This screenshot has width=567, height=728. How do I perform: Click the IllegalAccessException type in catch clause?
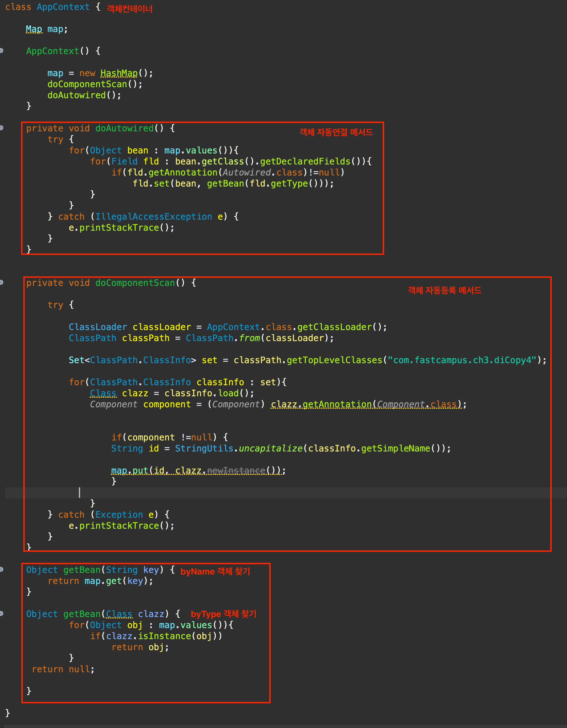pos(154,217)
